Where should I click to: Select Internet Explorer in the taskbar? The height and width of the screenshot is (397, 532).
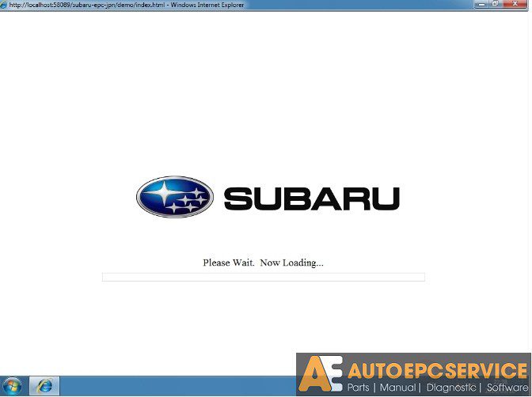pyautogui.click(x=44, y=386)
